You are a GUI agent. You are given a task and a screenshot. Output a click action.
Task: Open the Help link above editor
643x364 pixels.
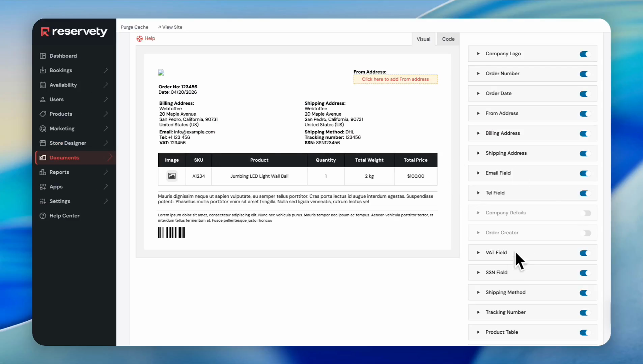pyautogui.click(x=146, y=38)
